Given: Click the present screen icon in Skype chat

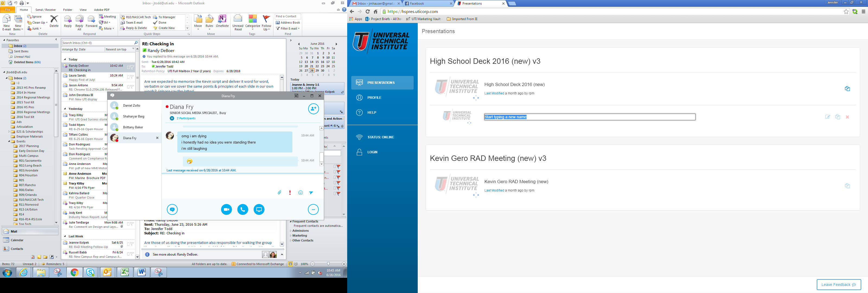Looking at the screenshot, I should [x=259, y=209].
